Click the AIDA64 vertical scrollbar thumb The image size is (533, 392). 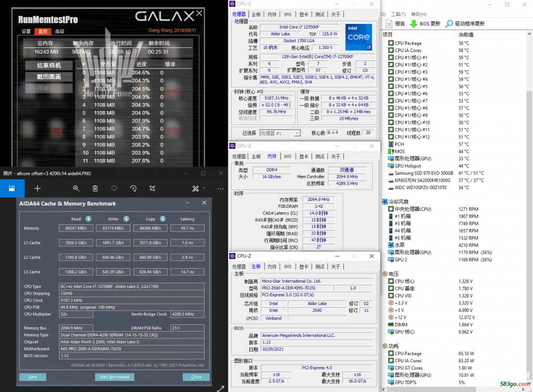[x=529, y=231]
